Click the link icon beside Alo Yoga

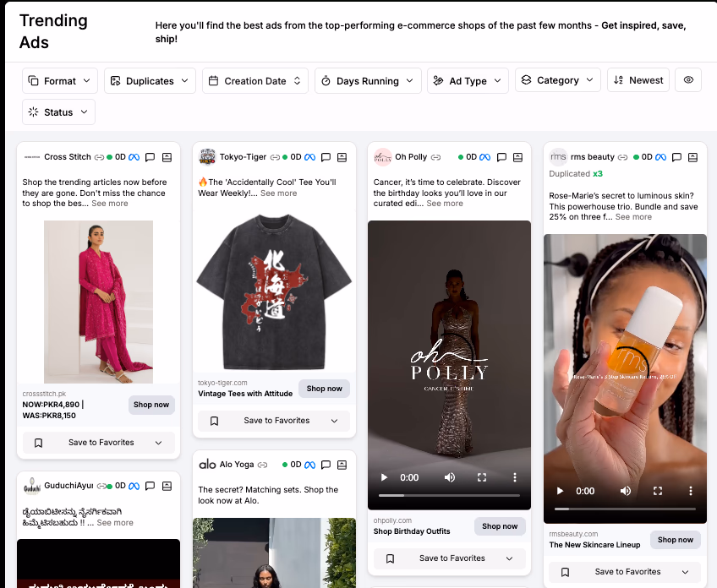tap(262, 465)
